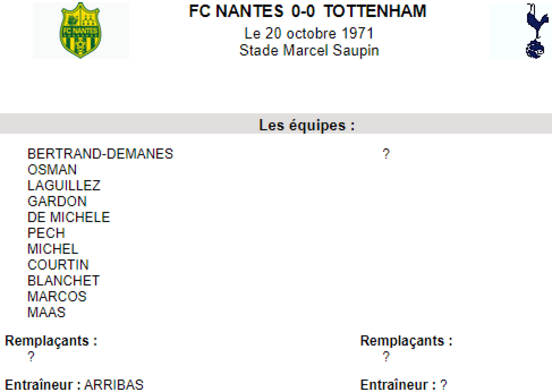Select player BLANCHET
The image size is (552, 392).
63,281
